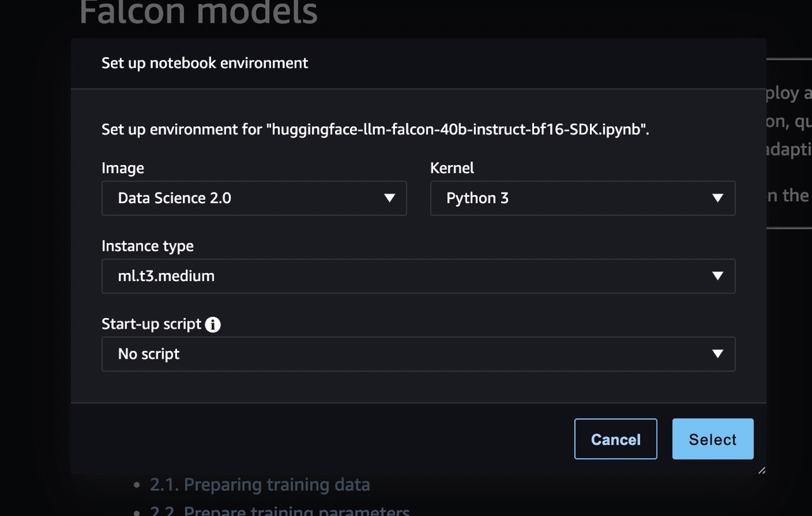Click the Falcon models heading
Screen dimensions: 812x516
(x=199, y=13)
